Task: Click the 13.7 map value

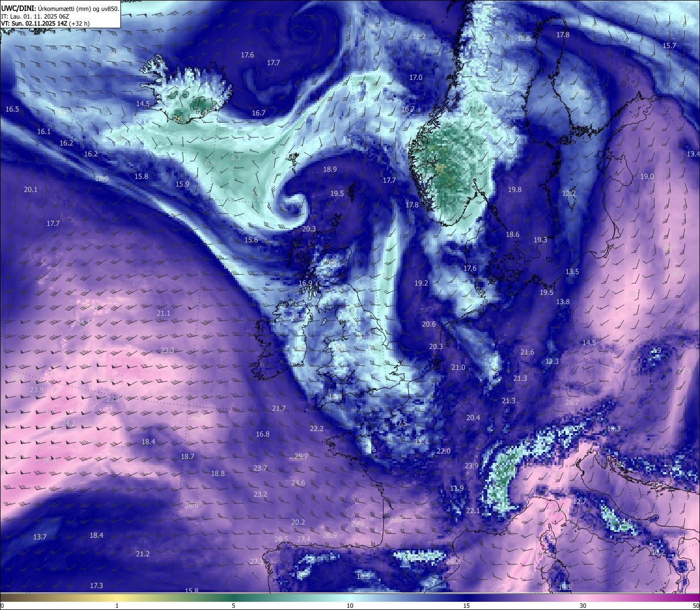Action: [40, 537]
